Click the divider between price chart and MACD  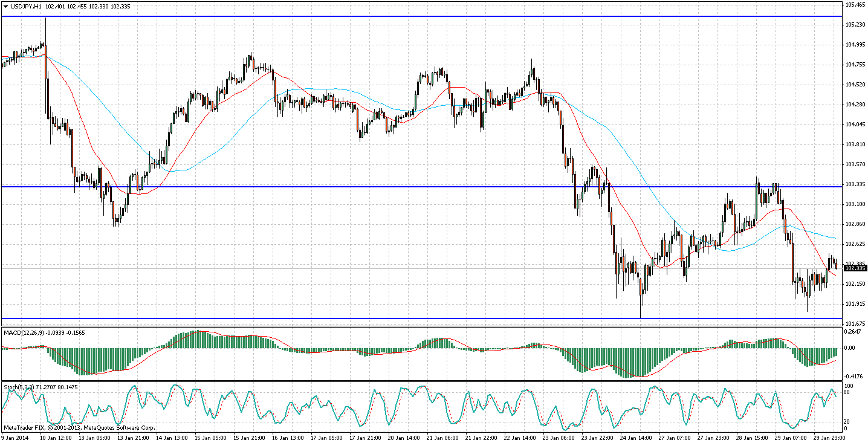tap(423, 327)
